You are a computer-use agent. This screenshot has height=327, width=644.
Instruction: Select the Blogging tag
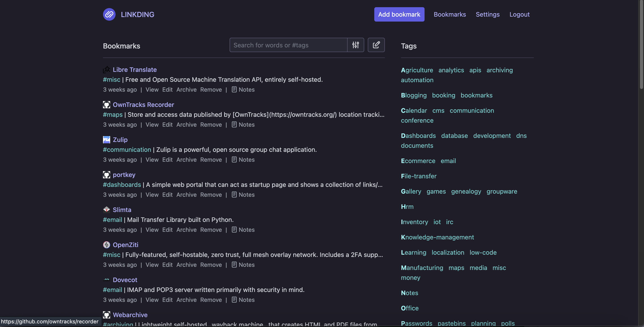[x=414, y=95]
